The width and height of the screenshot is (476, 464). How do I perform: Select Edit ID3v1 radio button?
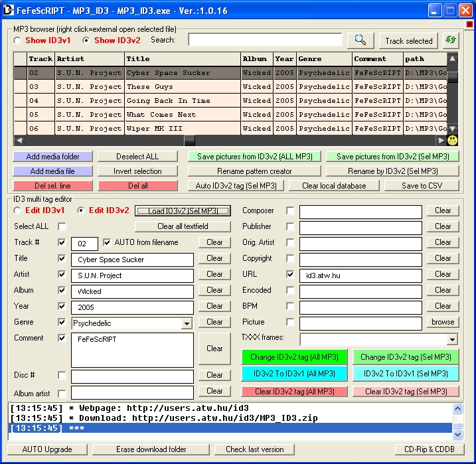pyautogui.click(x=17, y=210)
